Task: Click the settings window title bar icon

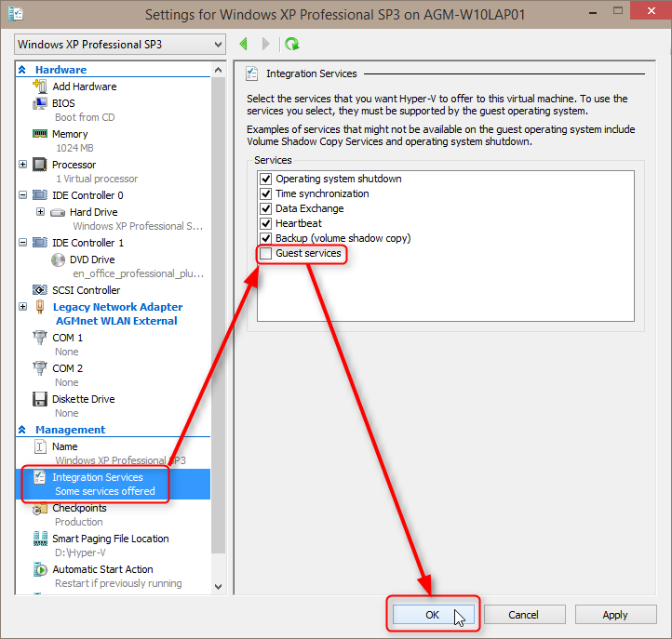Action: coord(16,14)
